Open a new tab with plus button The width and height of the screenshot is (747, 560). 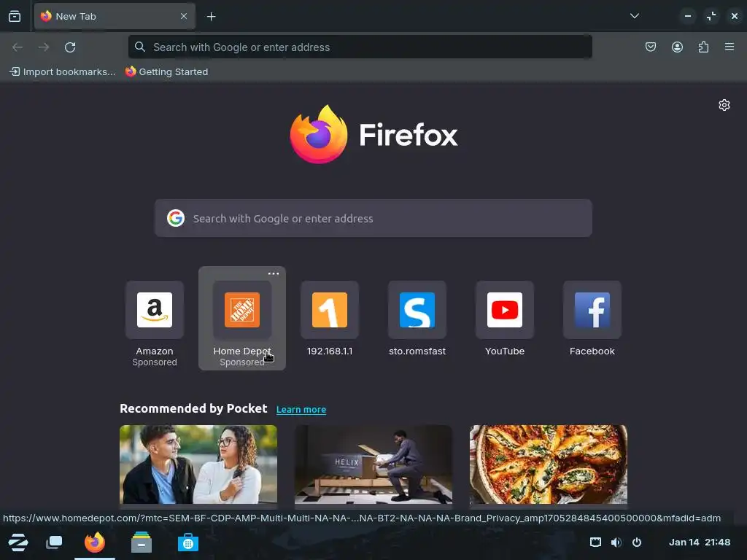pyautogui.click(x=211, y=17)
